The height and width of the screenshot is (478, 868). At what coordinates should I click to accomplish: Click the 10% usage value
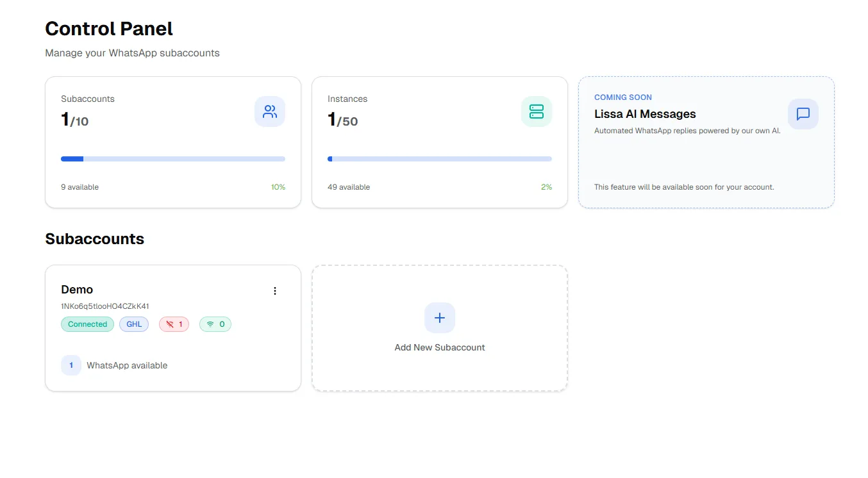(278, 187)
